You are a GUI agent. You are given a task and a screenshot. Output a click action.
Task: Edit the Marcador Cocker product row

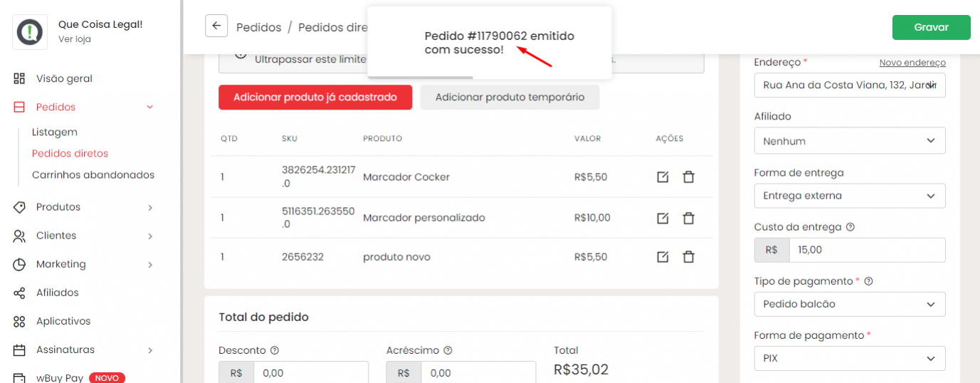click(x=663, y=177)
